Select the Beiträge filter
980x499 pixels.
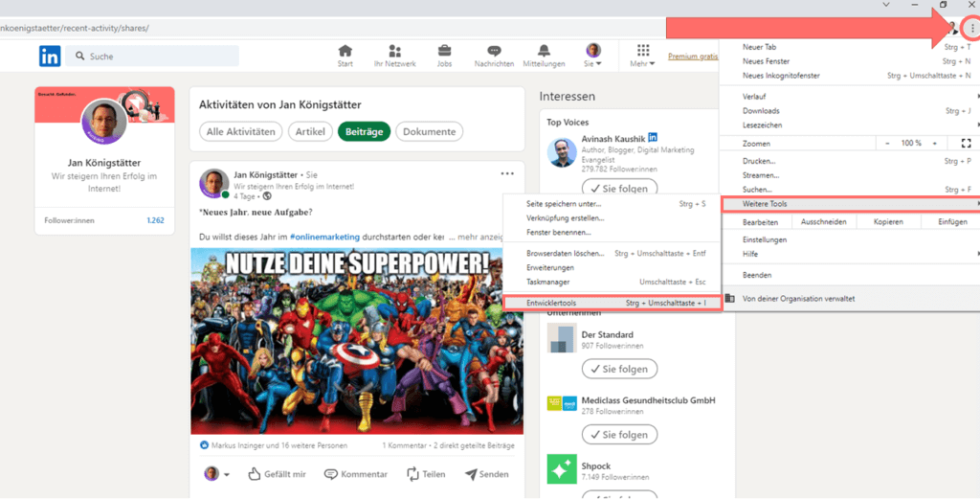(364, 132)
